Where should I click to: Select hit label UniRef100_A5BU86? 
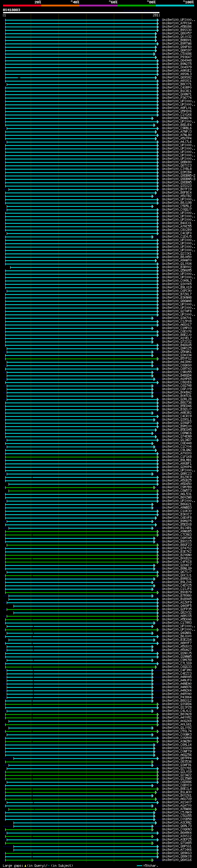177,26
